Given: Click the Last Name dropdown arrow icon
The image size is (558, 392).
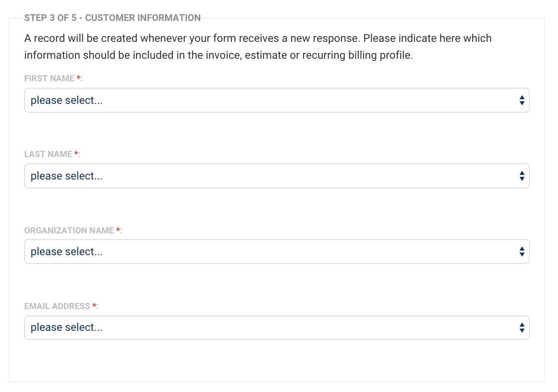Looking at the screenshot, I should point(522,176).
